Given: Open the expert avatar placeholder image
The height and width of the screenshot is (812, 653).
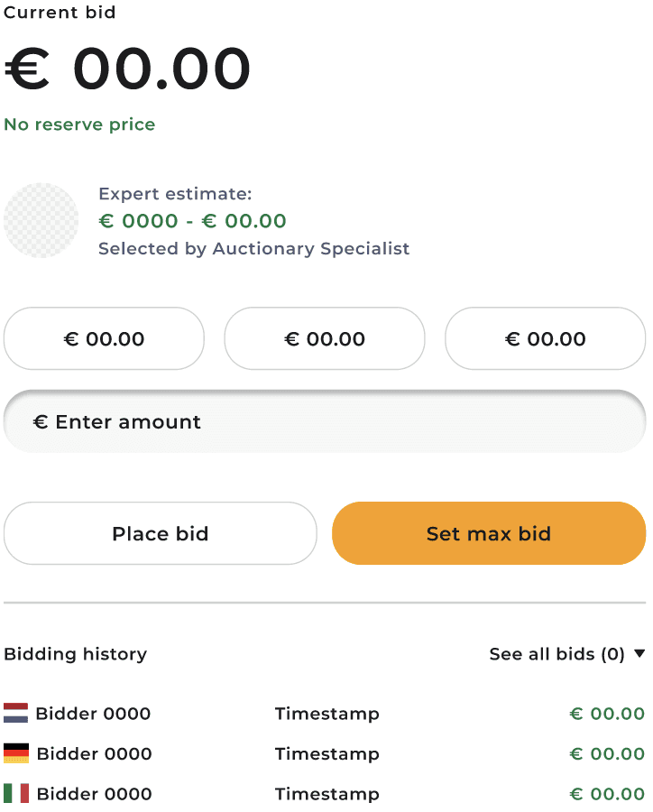Looking at the screenshot, I should coord(41,221).
